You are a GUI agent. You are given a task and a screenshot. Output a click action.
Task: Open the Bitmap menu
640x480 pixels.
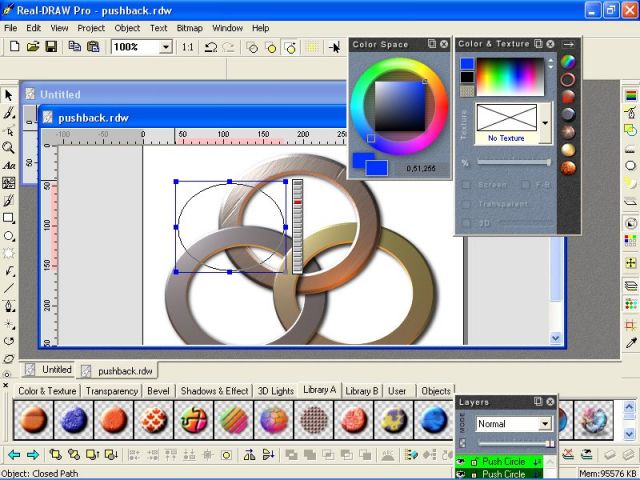(189, 28)
